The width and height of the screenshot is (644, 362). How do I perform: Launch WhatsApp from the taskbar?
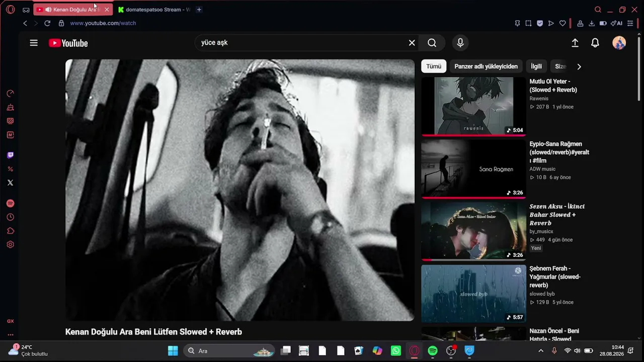coord(395,351)
